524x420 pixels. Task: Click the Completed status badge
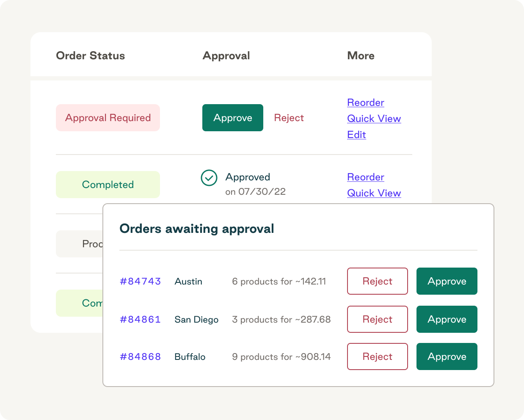pyautogui.click(x=108, y=184)
